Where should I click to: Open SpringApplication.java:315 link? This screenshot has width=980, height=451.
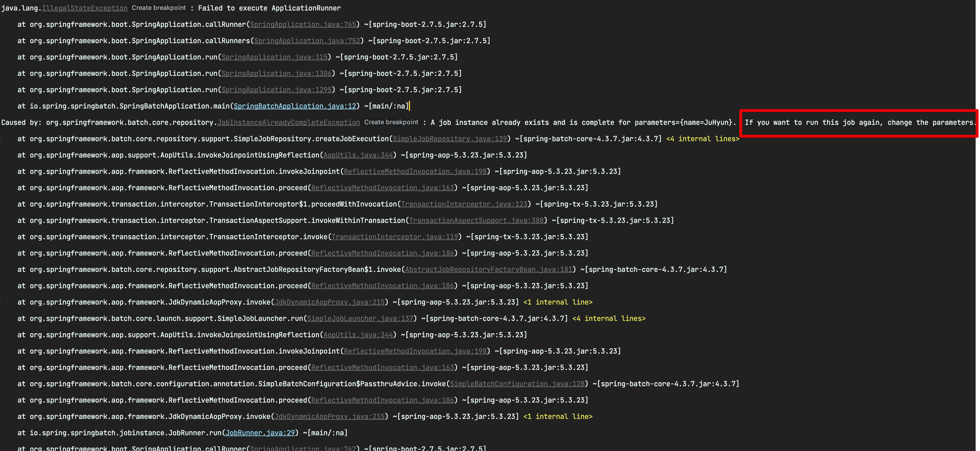pyautogui.click(x=275, y=57)
